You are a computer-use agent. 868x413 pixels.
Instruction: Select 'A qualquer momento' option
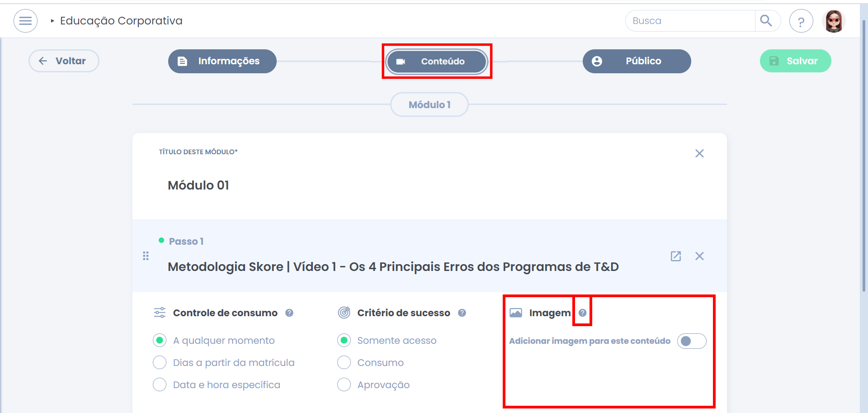click(160, 340)
